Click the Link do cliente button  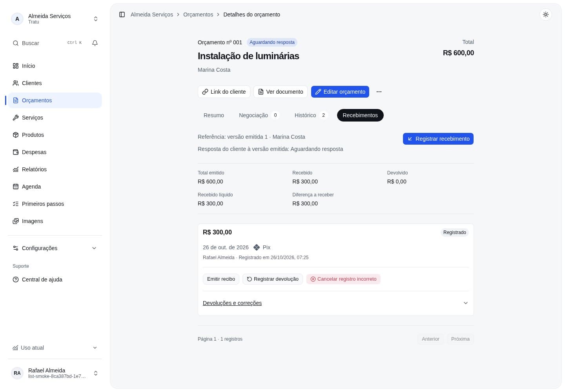coord(224,92)
